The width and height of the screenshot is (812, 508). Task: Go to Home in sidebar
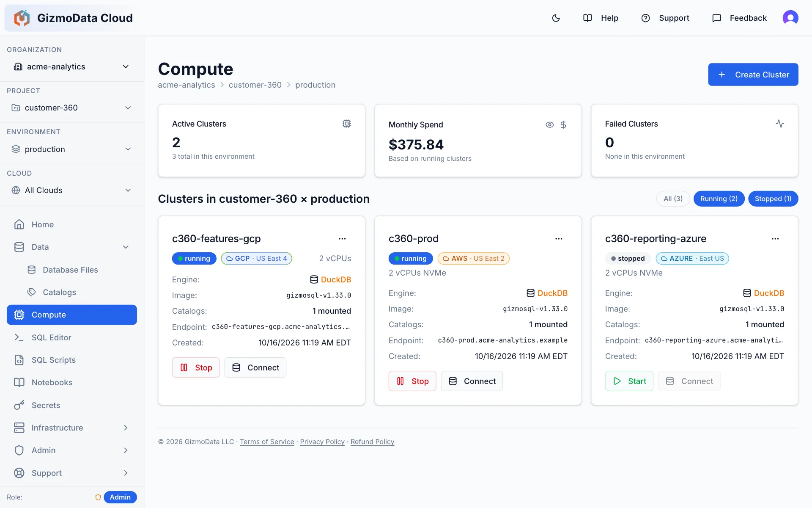click(x=71, y=224)
